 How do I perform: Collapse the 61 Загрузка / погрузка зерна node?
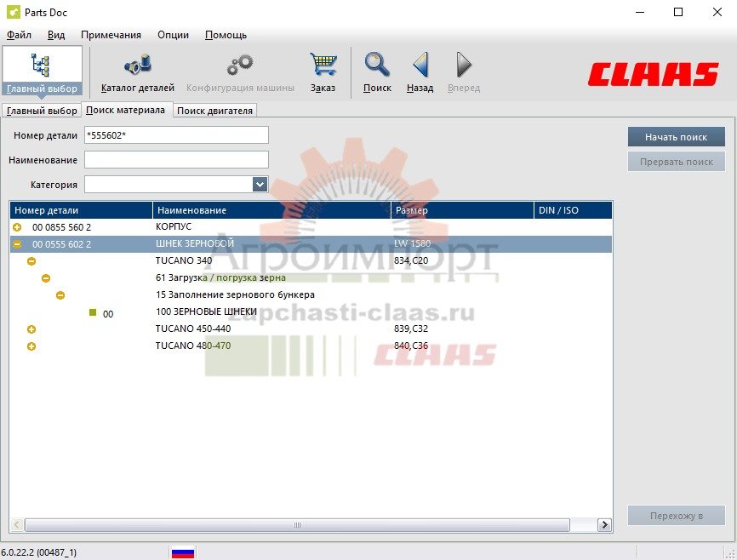[46, 278]
